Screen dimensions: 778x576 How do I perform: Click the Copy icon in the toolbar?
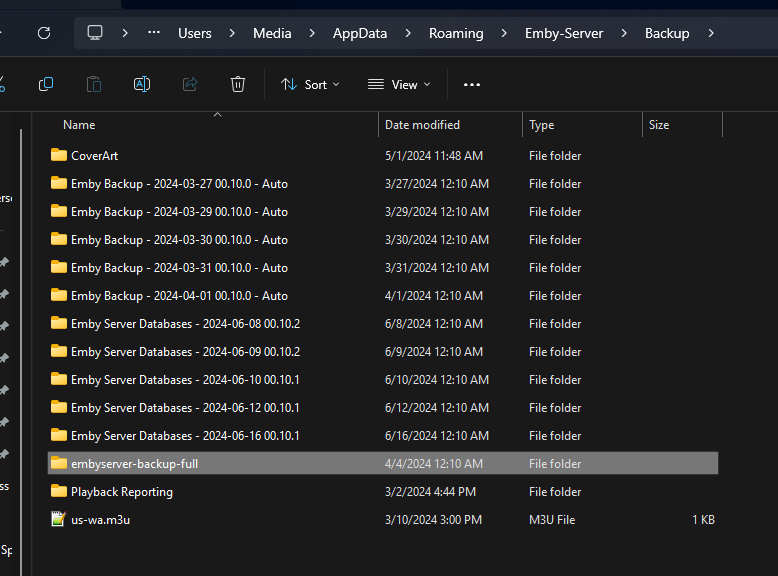46,85
